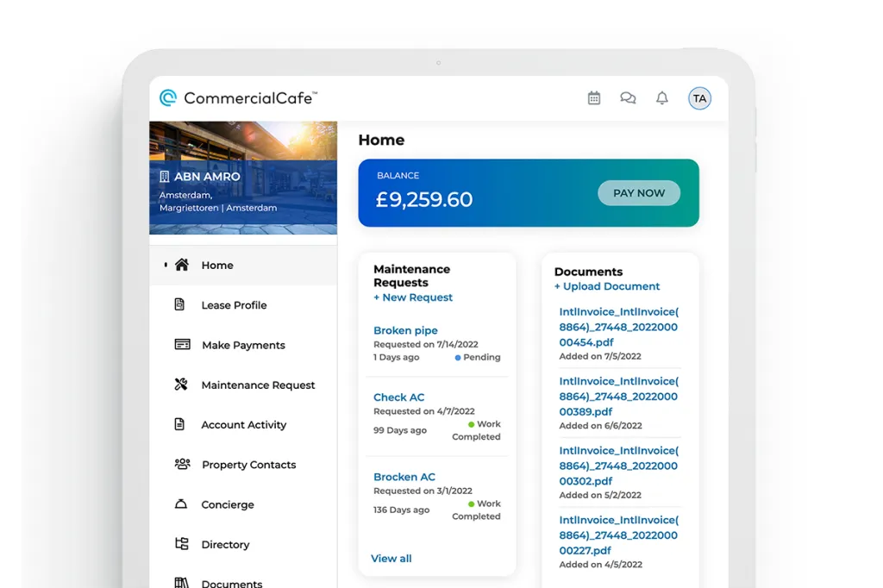Click the building icon beside ABN AMRO
Image resolution: width=883 pixels, height=588 pixels.
pos(165,177)
